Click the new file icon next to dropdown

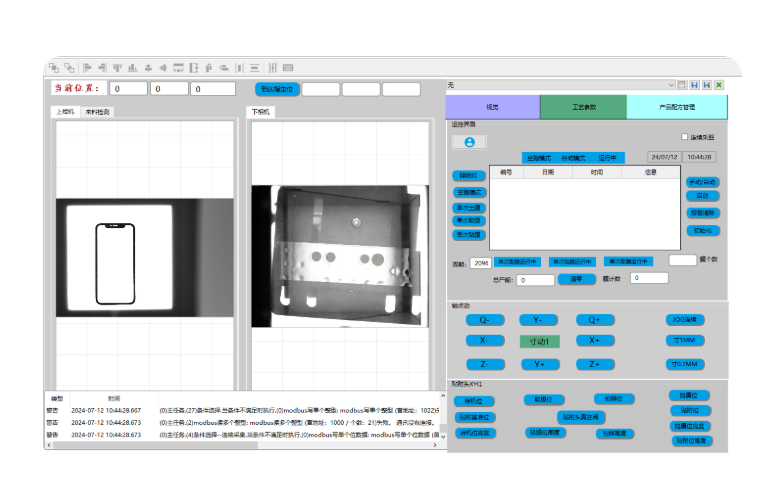682,86
